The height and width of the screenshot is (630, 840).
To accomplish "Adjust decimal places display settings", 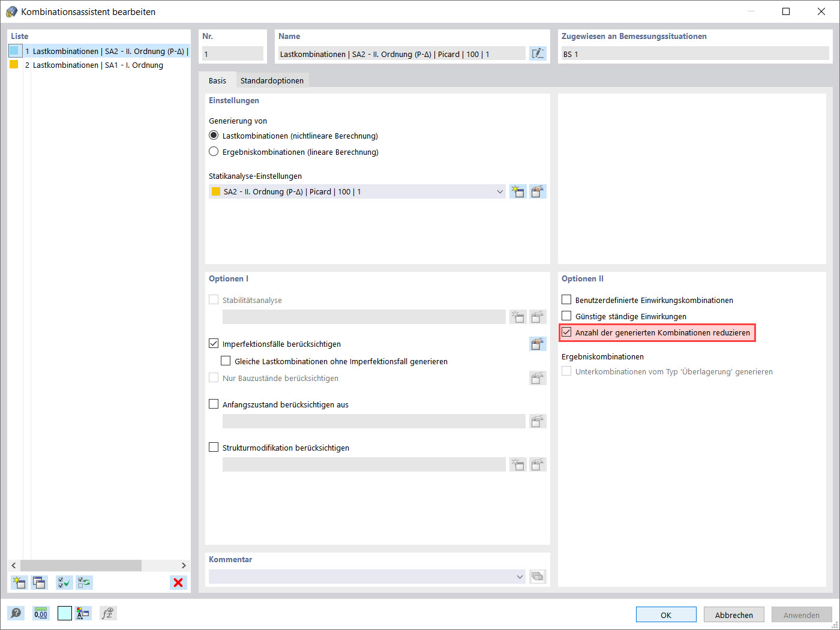I will (40, 613).
